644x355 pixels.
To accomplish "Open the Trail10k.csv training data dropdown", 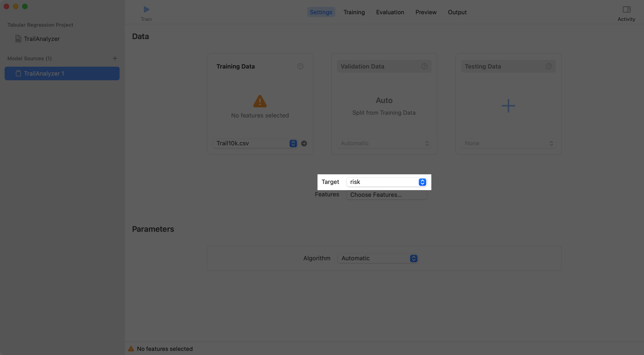I will 255,143.
